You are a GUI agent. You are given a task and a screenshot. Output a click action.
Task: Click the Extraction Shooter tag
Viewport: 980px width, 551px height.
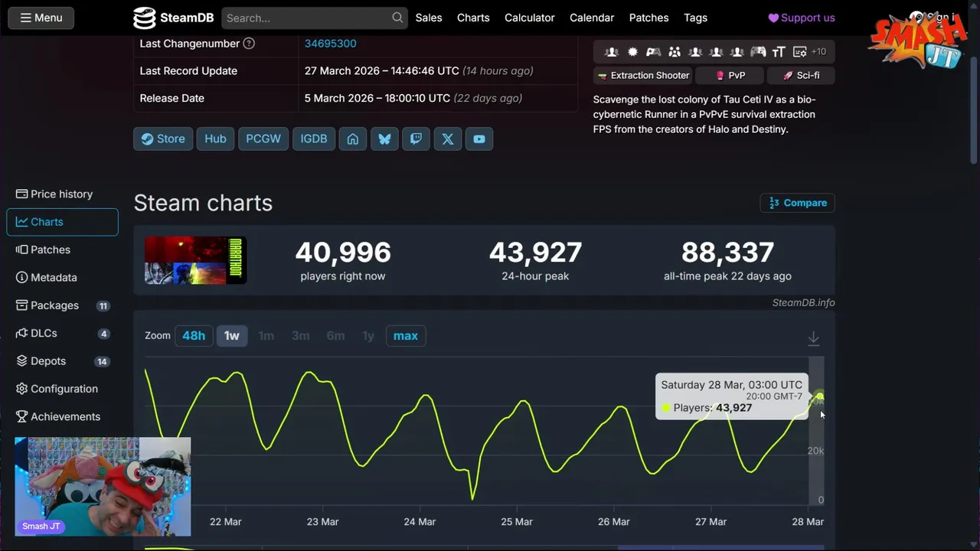point(643,75)
